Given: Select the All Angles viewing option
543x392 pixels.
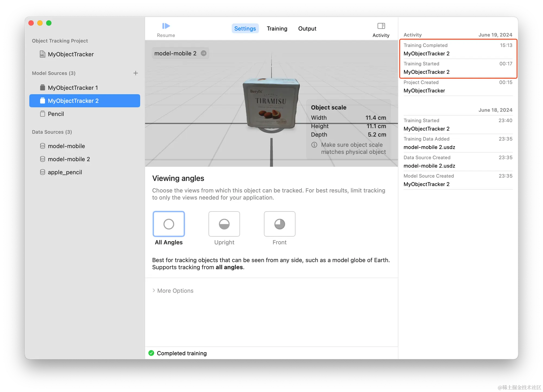Looking at the screenshot, I should 169,224.
